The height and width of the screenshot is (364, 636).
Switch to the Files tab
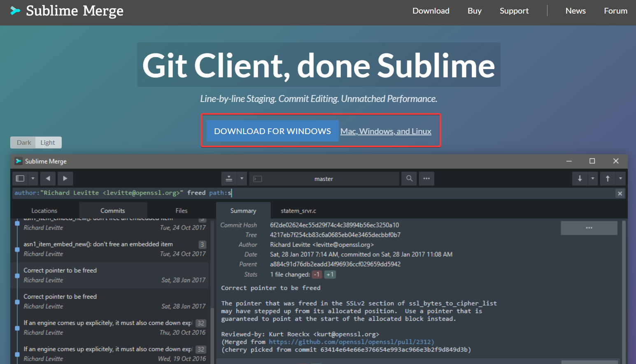coord(181,211)
